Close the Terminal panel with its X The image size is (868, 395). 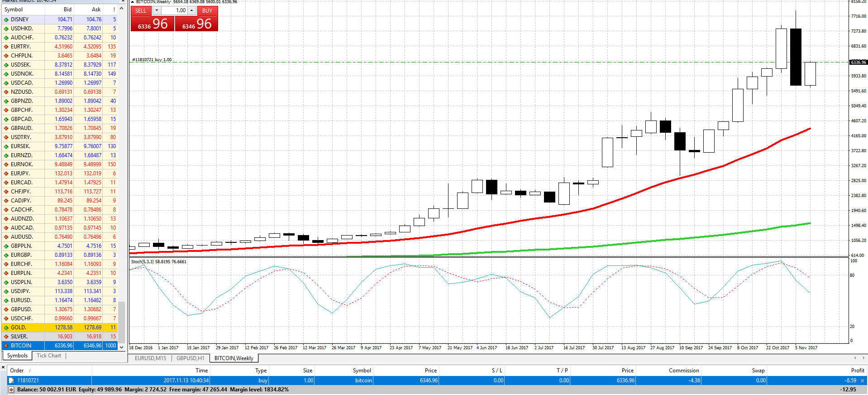point(3,367)
